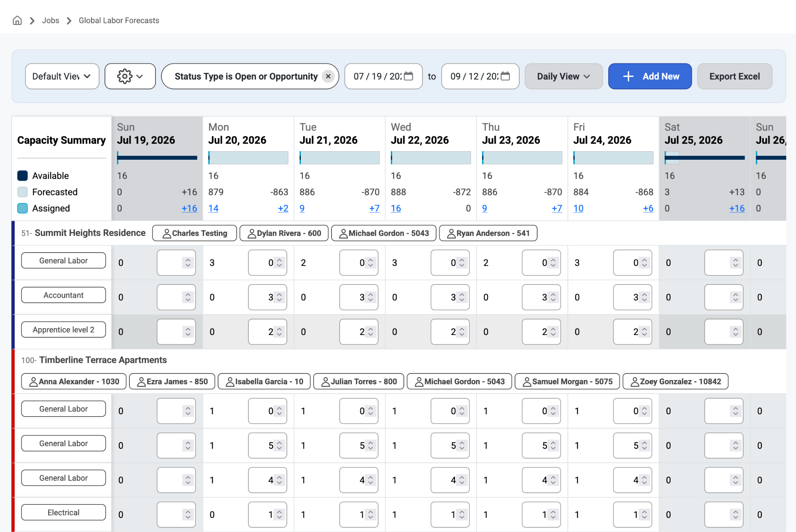Open end date calendar picker icon
This screenshot has height=532, width=796.
click(505, 76)
